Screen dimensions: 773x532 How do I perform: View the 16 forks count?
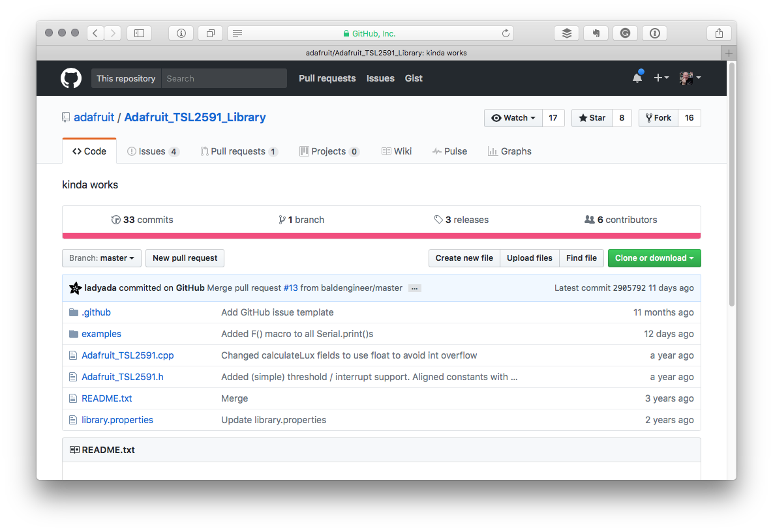pos(690,118)
